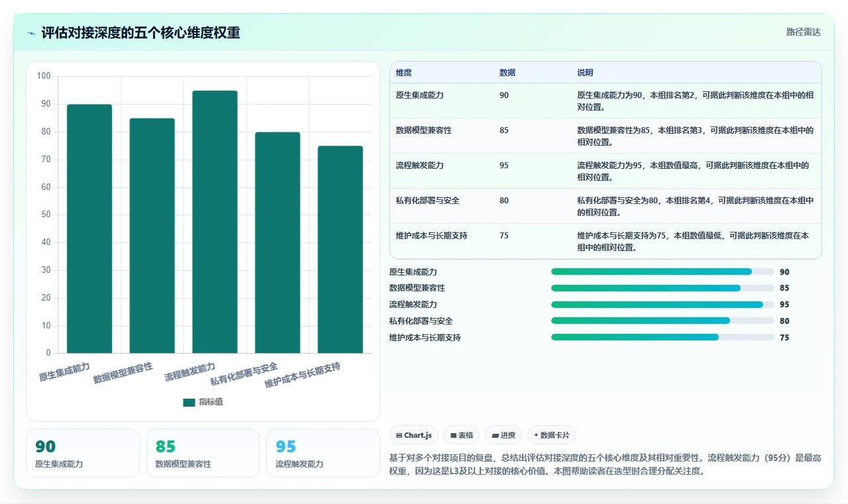Select the 原生集成能力 bar in chart
Image resolution: width=848 pixels, height=504 pixels.
(x=89, y=228)
